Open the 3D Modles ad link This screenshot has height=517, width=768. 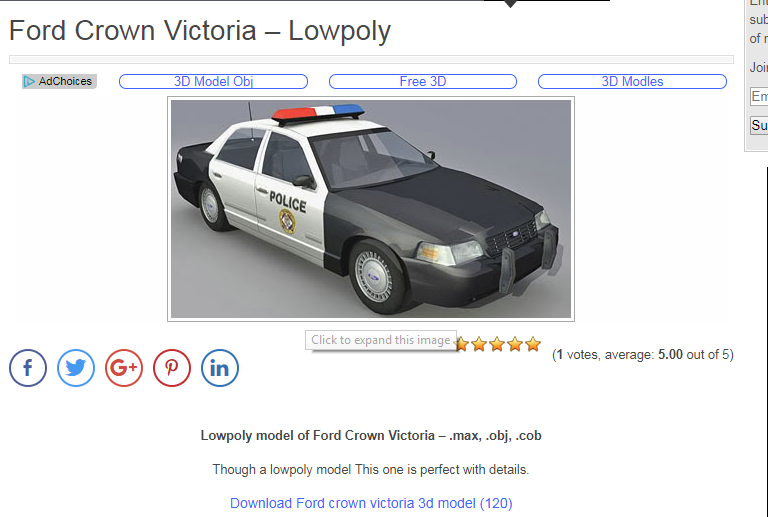(632, 81)
